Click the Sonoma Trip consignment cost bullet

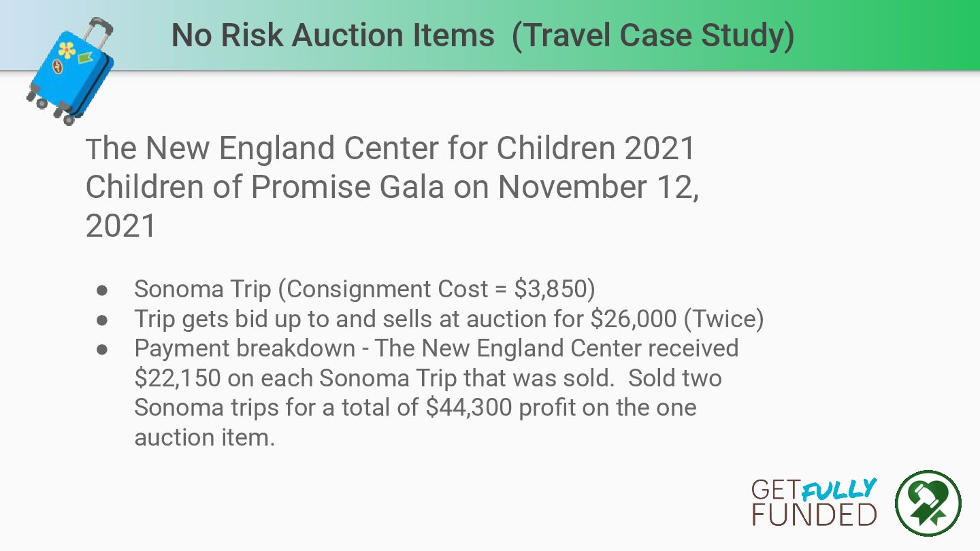[365, 289]
